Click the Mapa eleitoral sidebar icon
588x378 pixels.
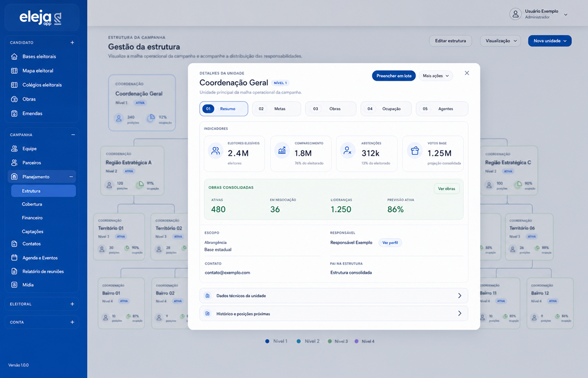click(x=14, y=71)
